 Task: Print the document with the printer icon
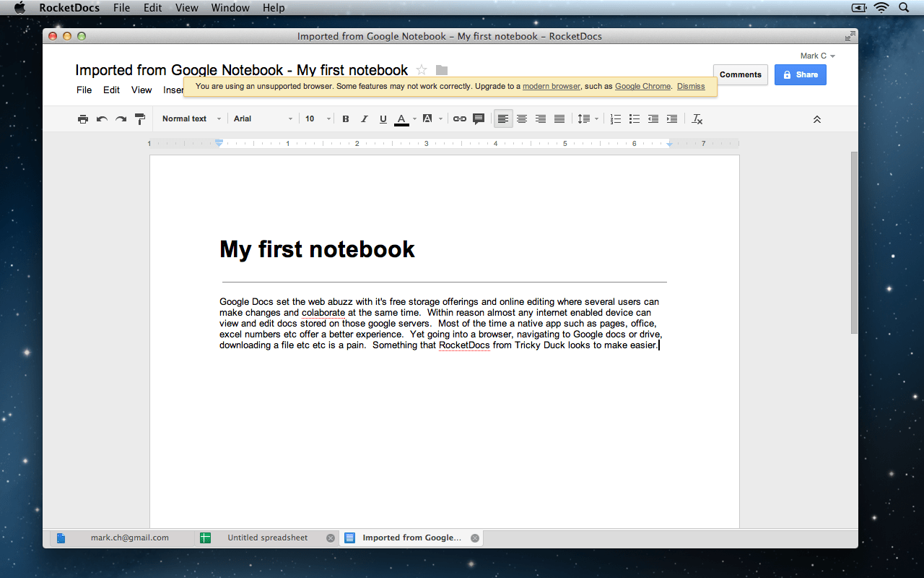83,119
